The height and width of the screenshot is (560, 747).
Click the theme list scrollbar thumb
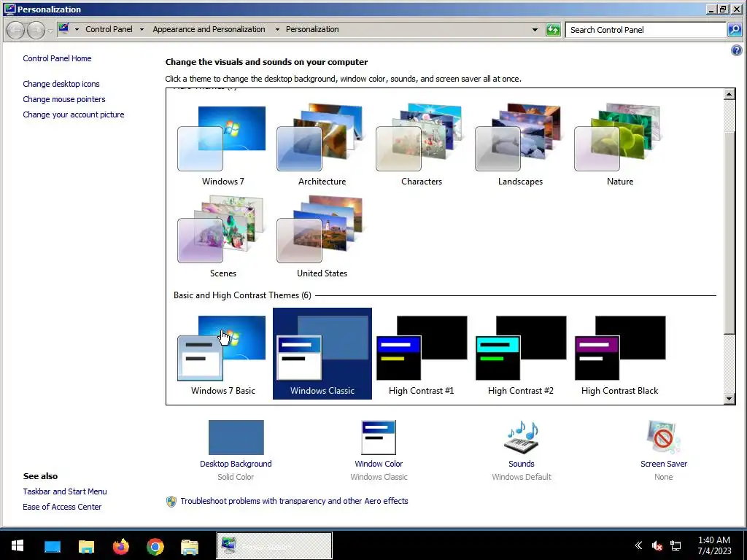point(729,233)
